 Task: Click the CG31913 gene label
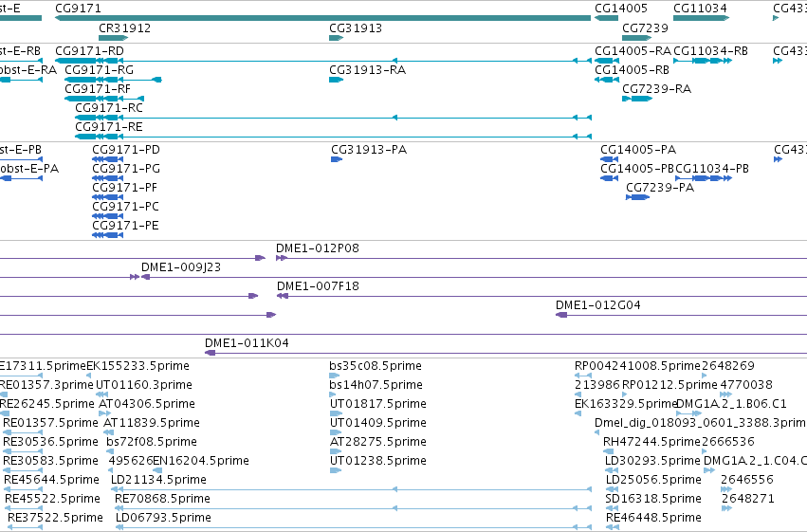click(356, 28)
